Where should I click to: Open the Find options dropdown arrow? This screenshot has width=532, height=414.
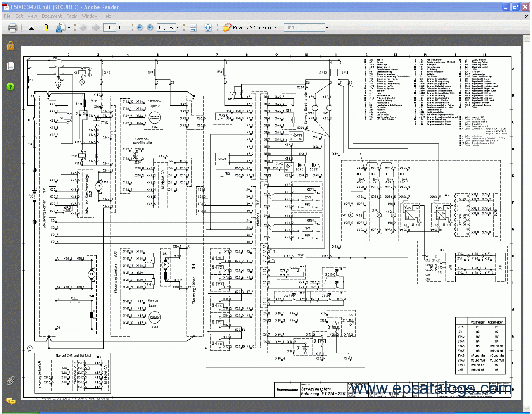[327, 28]
